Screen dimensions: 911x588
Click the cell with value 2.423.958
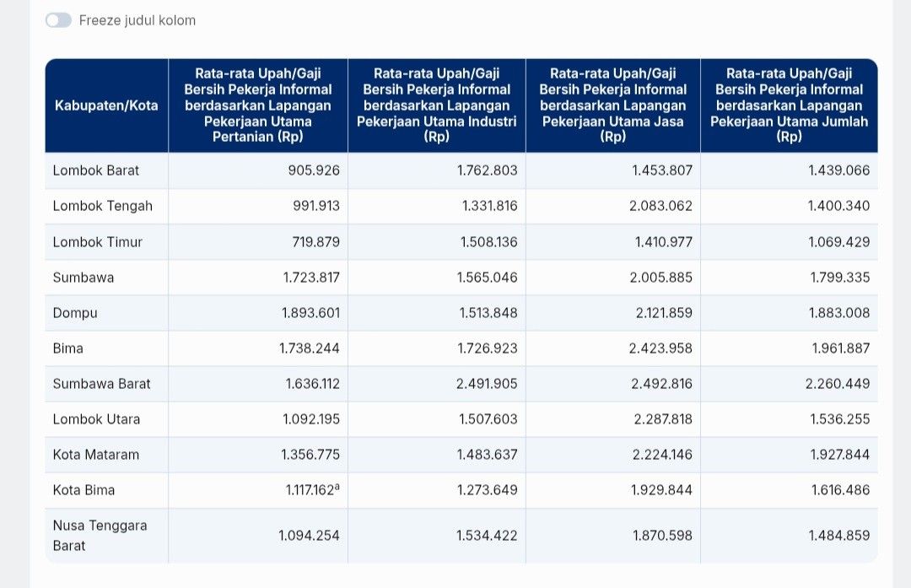(660, 348)
